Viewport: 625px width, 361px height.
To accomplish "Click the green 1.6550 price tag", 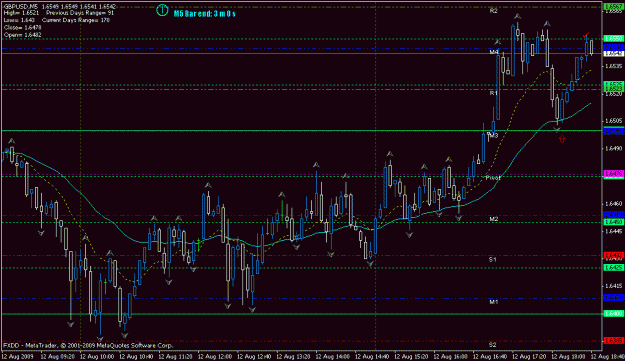I will (x=614, y=39).
